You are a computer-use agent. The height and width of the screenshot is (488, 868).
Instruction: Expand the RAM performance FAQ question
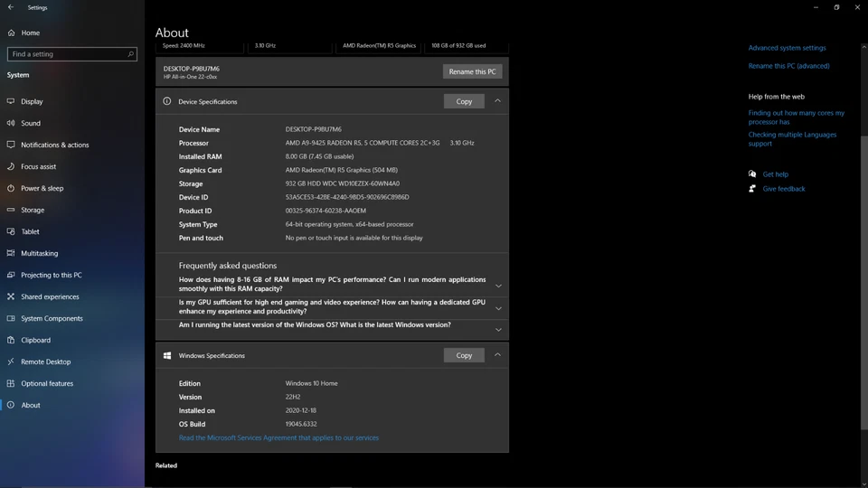498,286
